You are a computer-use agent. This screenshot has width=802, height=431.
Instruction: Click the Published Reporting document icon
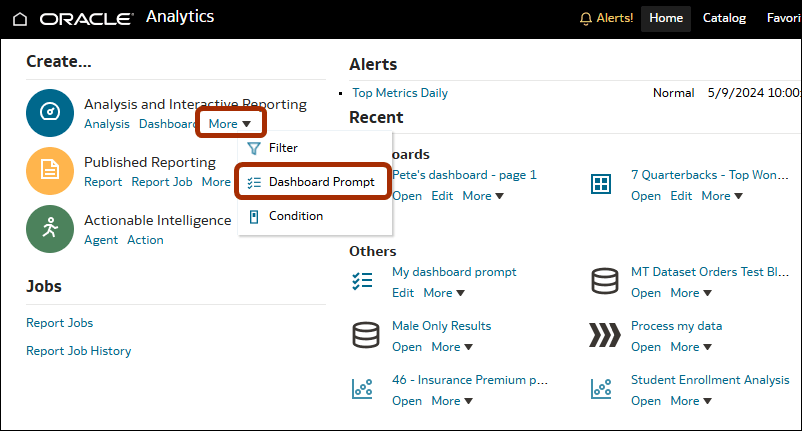50,170
